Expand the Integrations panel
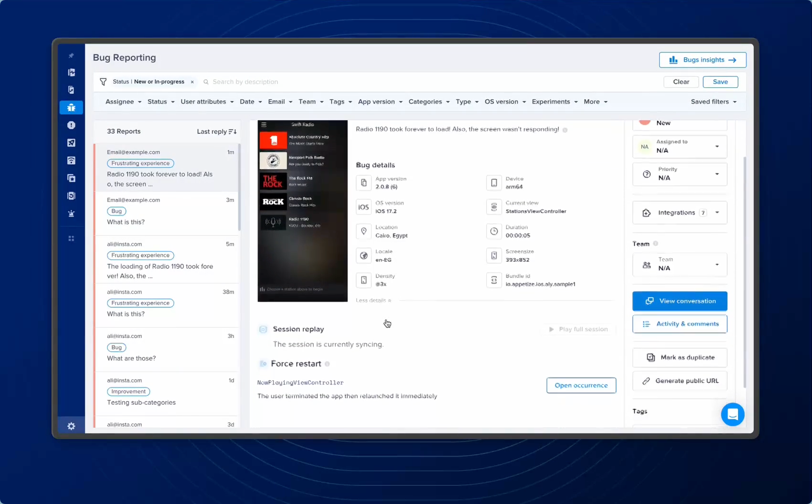812x504 pixels. tap(716, 212)
